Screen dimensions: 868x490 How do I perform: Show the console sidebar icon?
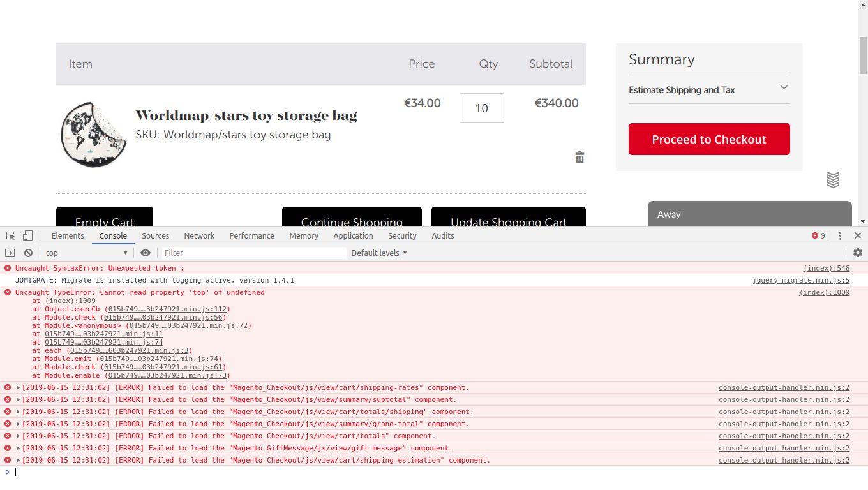pyautogui.click(x=10, y=253)
